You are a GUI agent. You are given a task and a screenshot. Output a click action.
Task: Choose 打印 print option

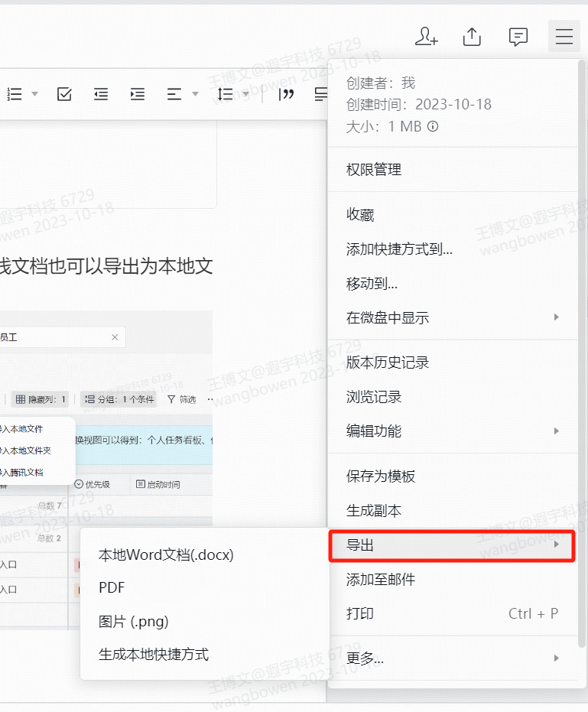[x=453, y=613]
